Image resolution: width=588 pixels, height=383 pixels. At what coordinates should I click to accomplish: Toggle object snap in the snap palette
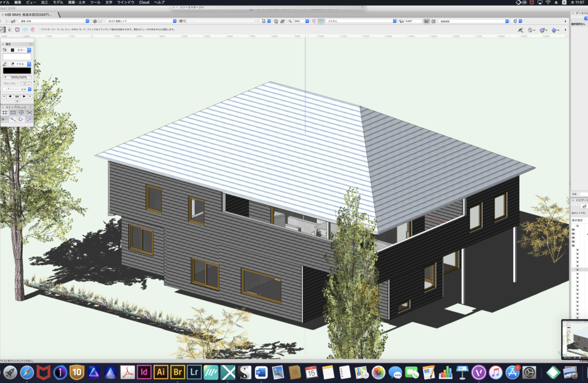(13, 113)
